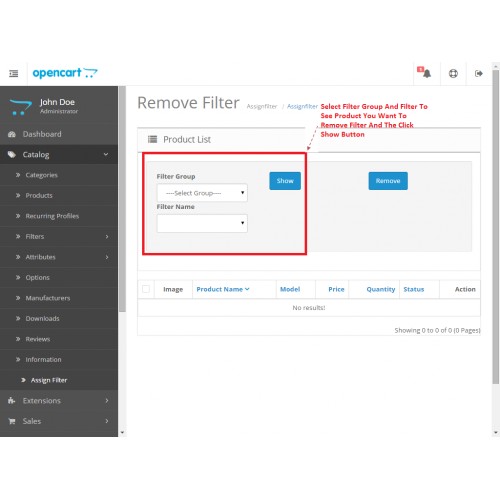Click the page vertical scrollbar

(x=496, y=227)
